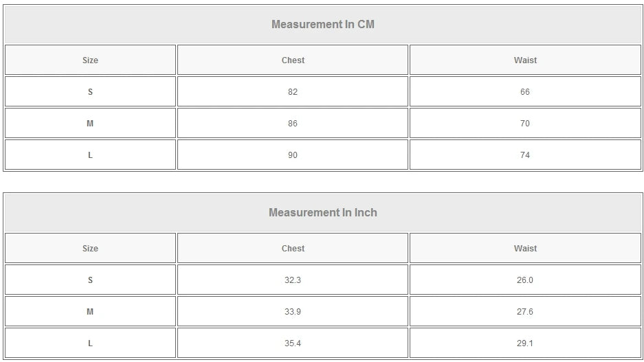This screenshot has width=644, height=362.
Task: Click the Chest header in the Inch table
Action: coord(293,249)
